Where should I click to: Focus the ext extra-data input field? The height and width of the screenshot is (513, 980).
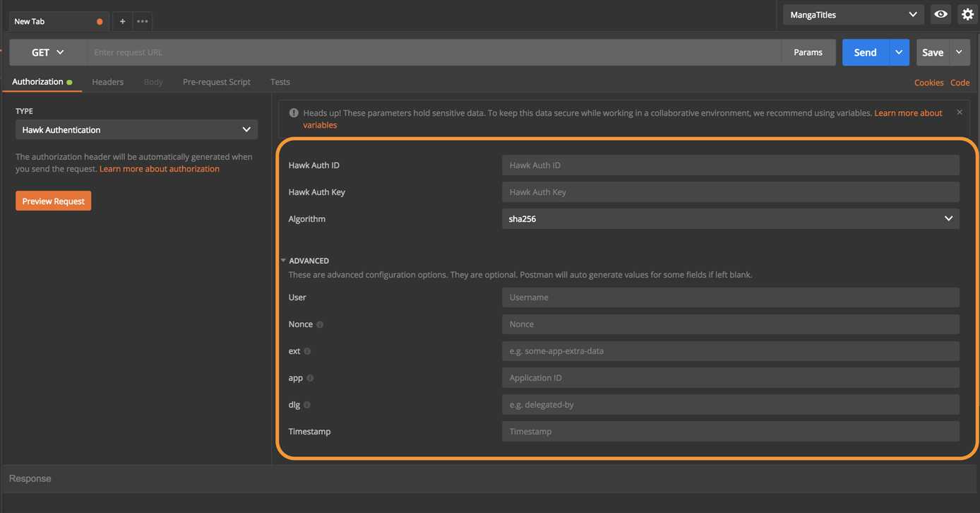click(x=730, y=351)
